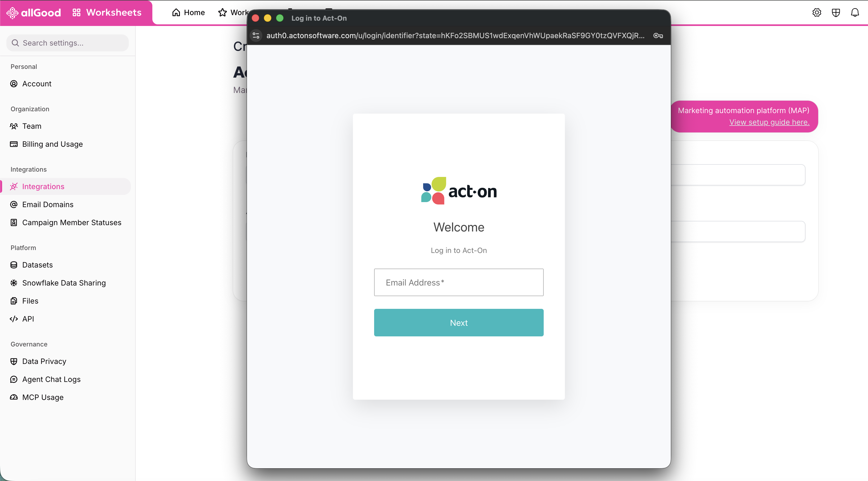The width and height of the screenshot is (868, 481).
Task: Click the allGood logo
Action: click(x=34, y=13)
